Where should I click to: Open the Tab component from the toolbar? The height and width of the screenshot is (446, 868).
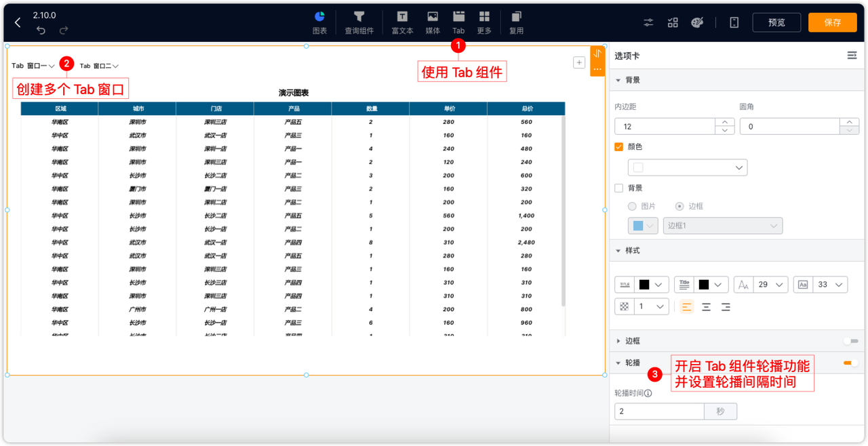pyautogui.click(x=458, y=20)
